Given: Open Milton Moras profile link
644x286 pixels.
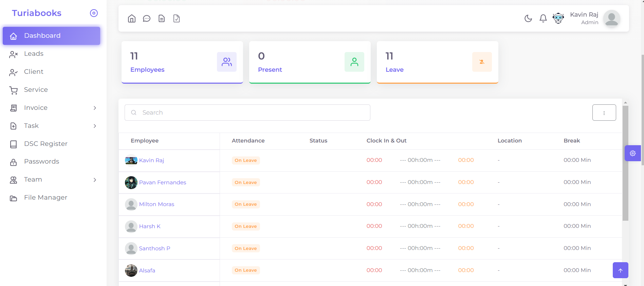Looking at the screenshot, I should [x=157, y=204].
